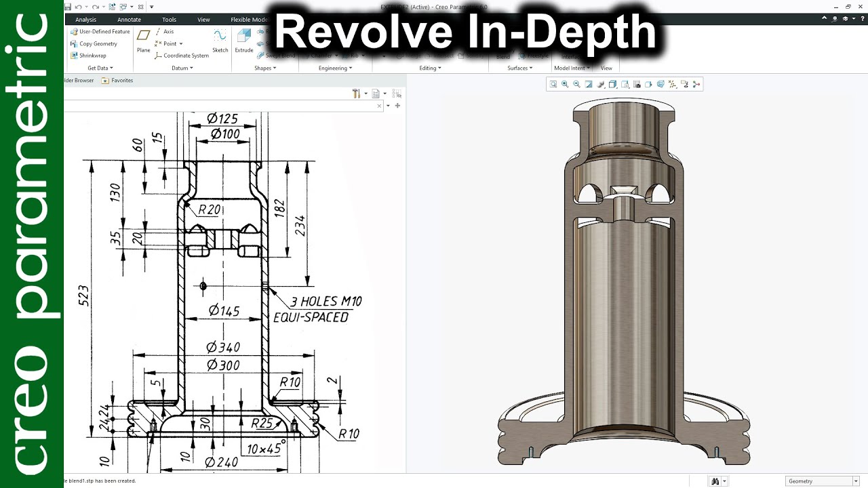Click the Save icon in quick access toolbar

(x=68, y=7)
